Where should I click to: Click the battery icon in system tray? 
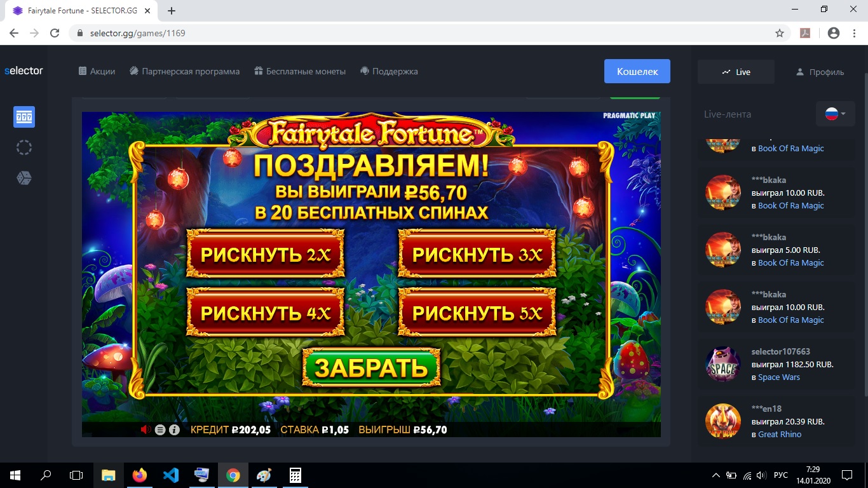click(x=731, y=475)
